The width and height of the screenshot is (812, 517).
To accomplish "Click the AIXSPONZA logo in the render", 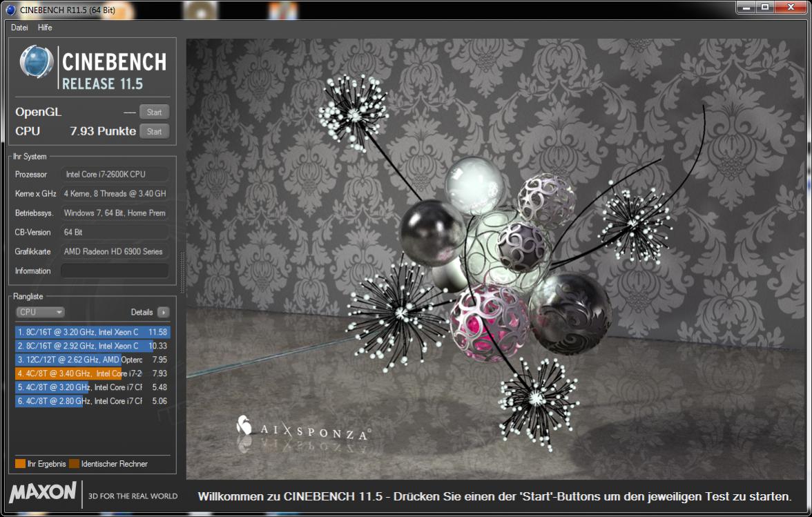I will click(x=304, y=427).
